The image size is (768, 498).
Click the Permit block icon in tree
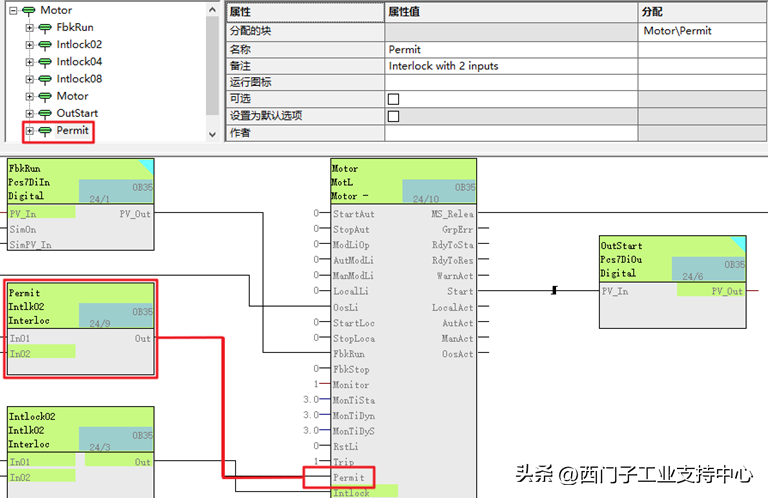(45, 131)
